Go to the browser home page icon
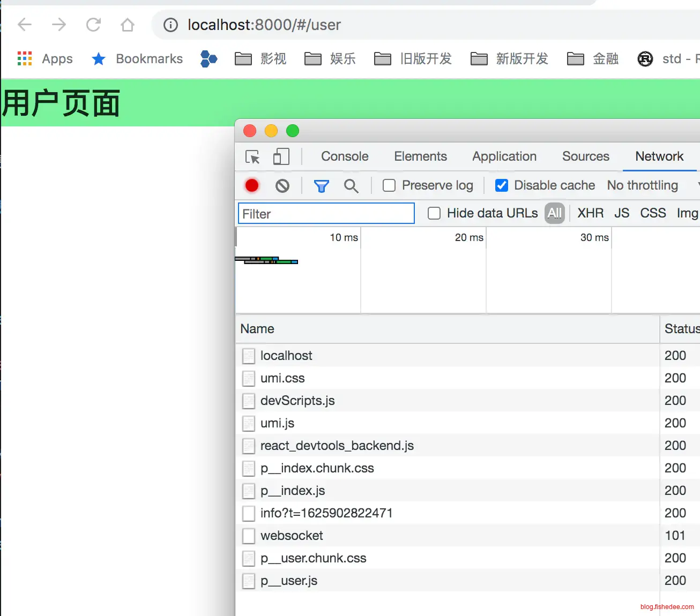This screenshot has height=616, width=700. coord(128,25)
